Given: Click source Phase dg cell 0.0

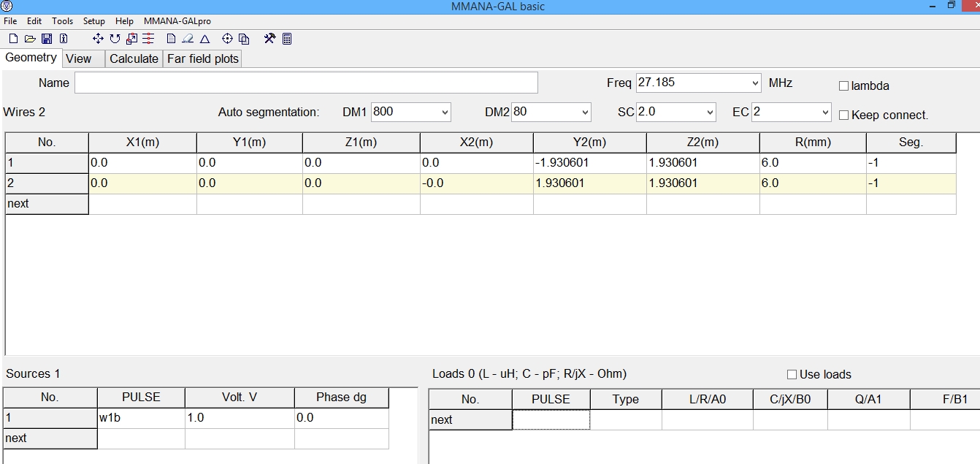Looking at the screenshot, I should pyautogui.click(x=341, y=418).
